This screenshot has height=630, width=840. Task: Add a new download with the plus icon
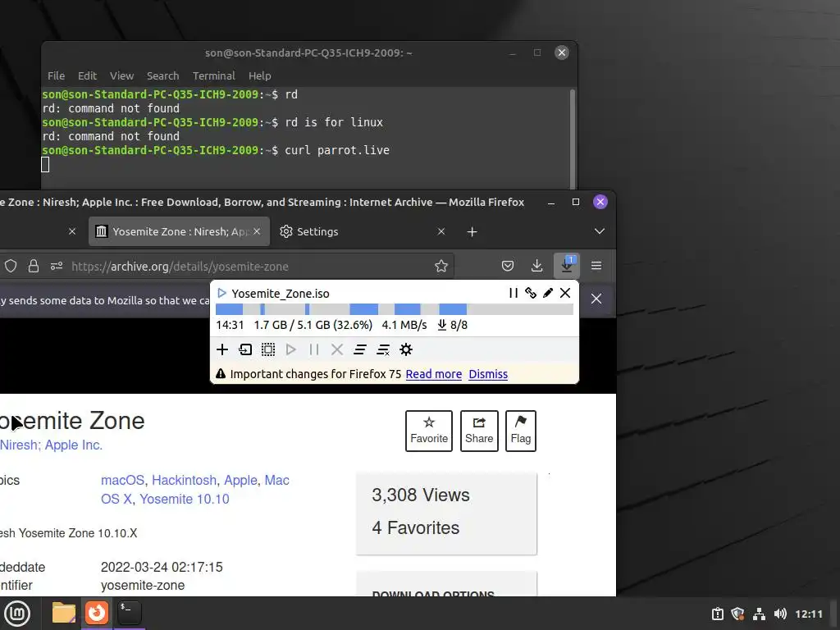pos(222,349)
